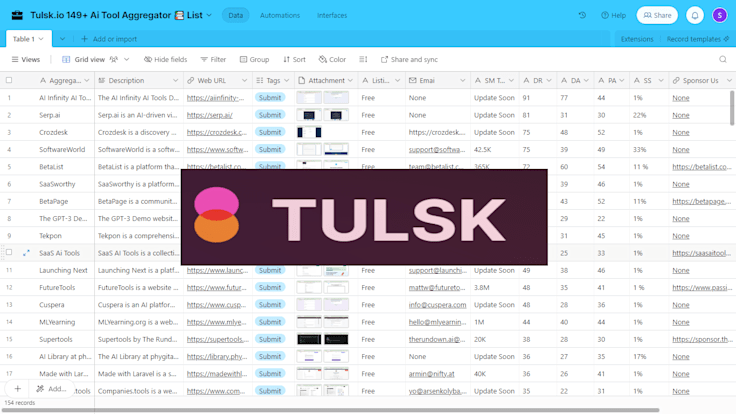Open the DR column dropdown
The height and width of the screenshot is (414, 736).
point(549,81)
